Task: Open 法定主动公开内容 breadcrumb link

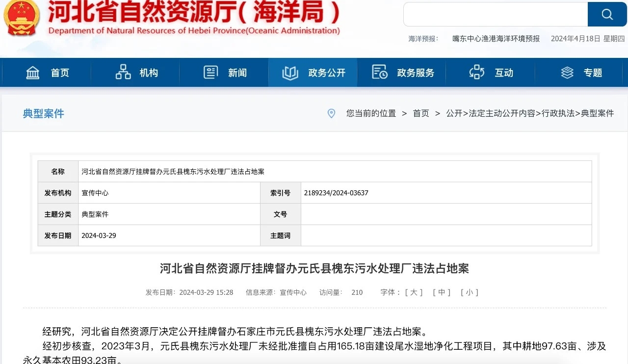Action: 502,113
